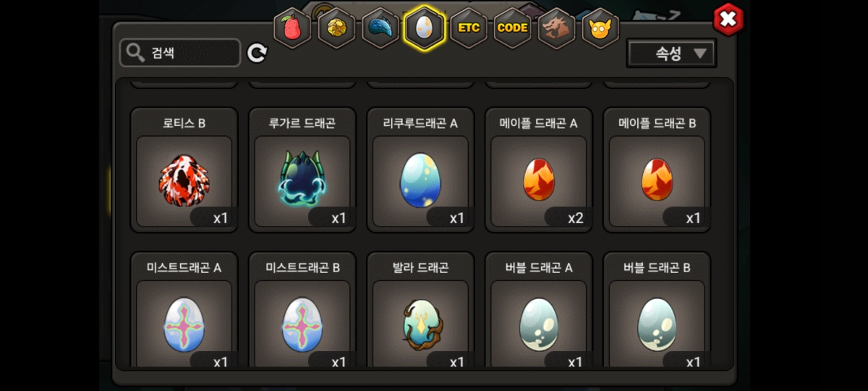Open the ETC category tab

click(x=469, y=28)
